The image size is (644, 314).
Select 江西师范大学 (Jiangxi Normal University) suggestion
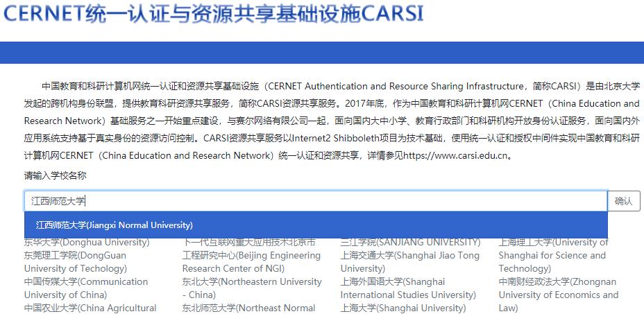pos(316,225)
